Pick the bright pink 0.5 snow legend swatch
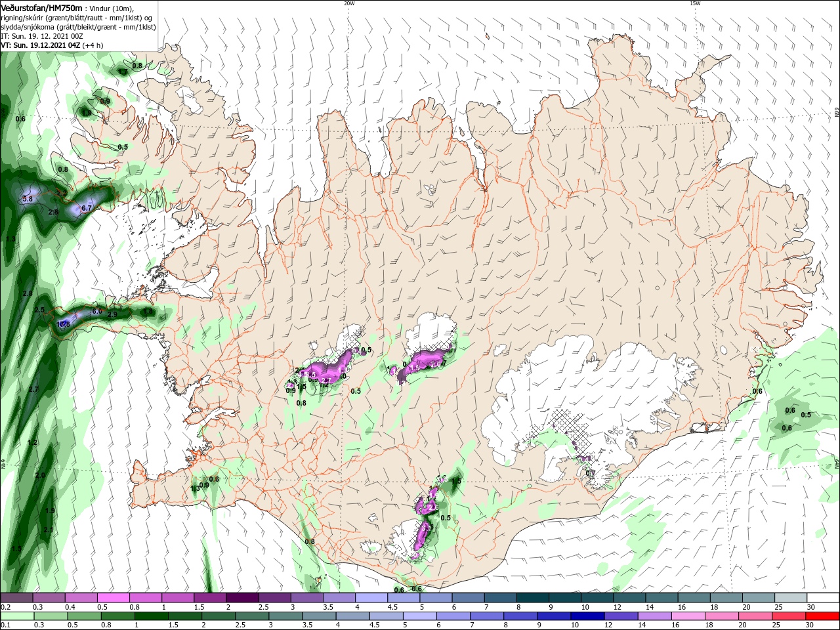The width and height of the screenshot is (840, 630). 113,598
